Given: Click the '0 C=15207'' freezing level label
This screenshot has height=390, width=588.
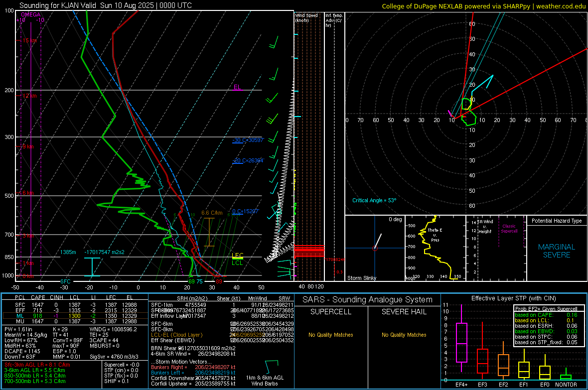Looking at the screenshot, I should 246,212.
